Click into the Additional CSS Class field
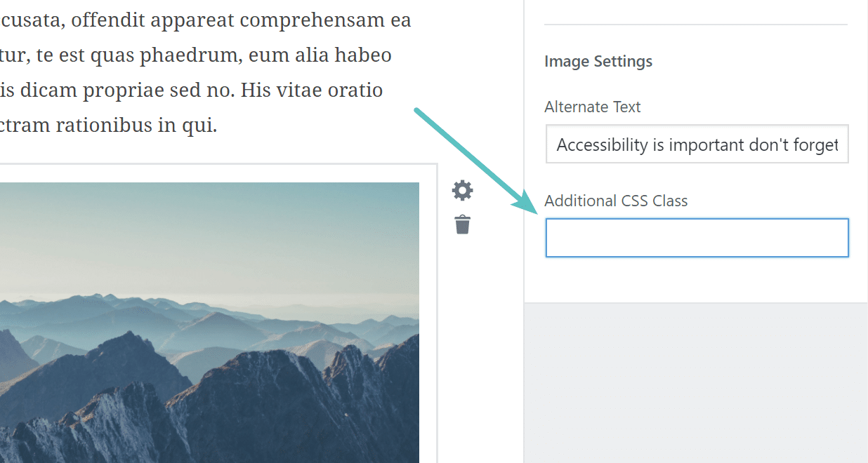 (x=697, y=238)
